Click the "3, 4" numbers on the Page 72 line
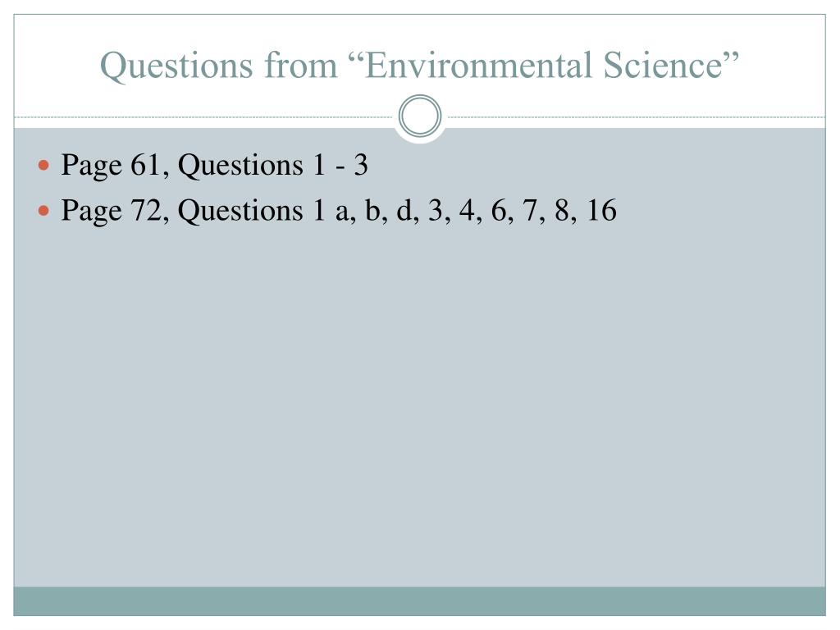 [455, 212]
